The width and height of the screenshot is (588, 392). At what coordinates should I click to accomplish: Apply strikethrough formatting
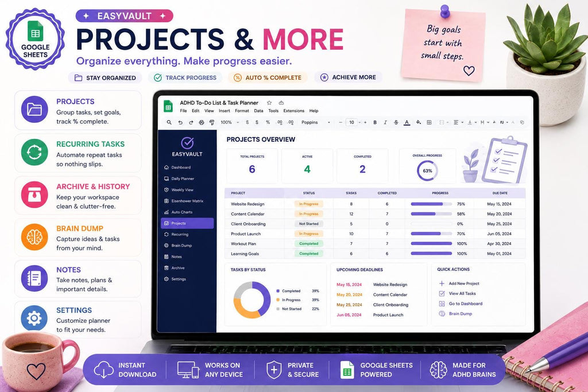click(x=396, y=123)
